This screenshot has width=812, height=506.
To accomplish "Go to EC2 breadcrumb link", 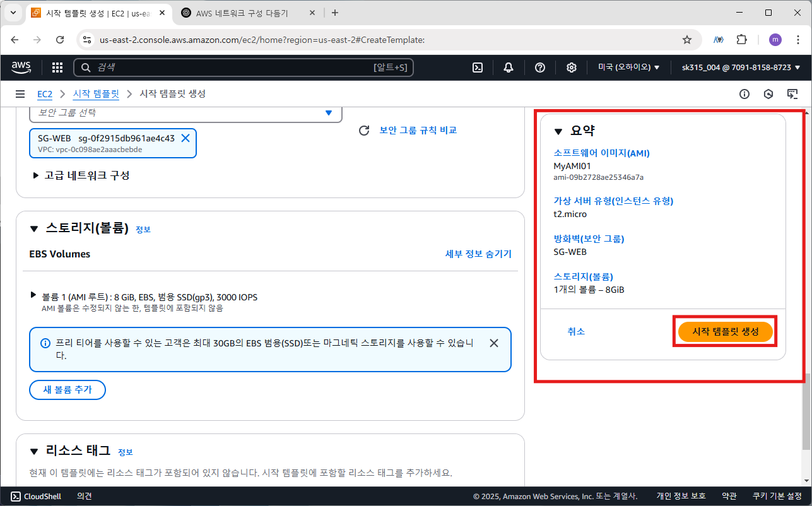I will point(45,94).
